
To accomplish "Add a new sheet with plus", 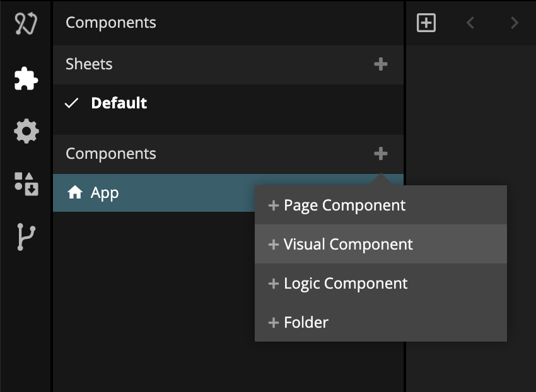I will tap(380, 64).
